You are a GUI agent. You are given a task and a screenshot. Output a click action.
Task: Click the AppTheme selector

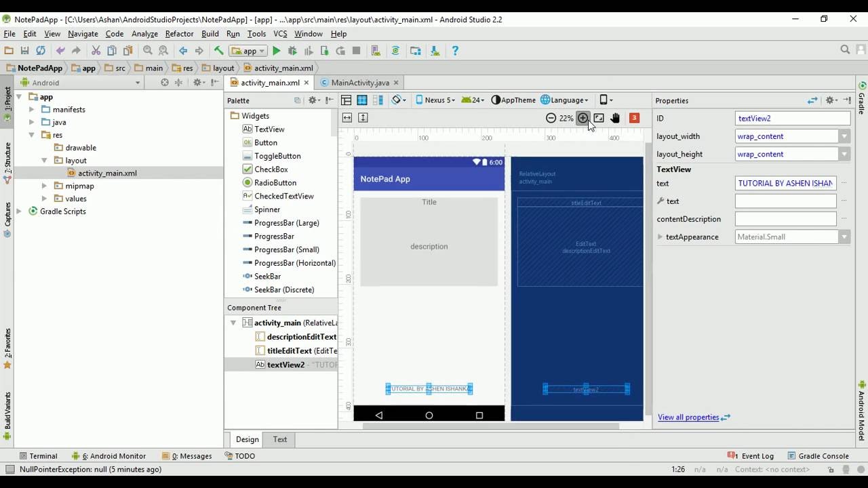(x=513, y=100)
